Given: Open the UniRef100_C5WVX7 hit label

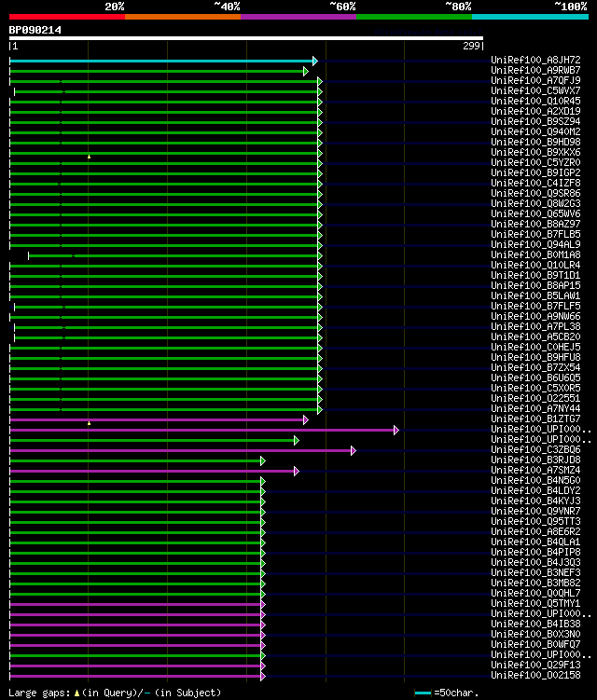Looking at the screenshot, I should [535, 90].
